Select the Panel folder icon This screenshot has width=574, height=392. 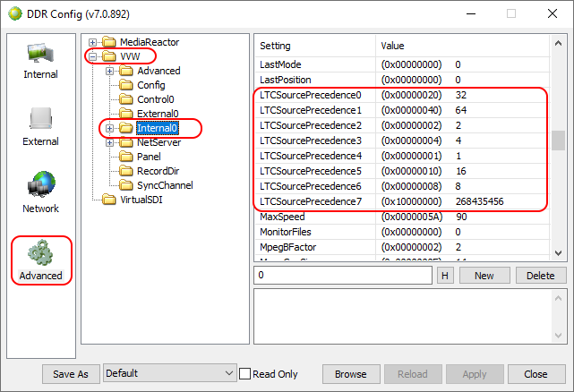[126, 157]
